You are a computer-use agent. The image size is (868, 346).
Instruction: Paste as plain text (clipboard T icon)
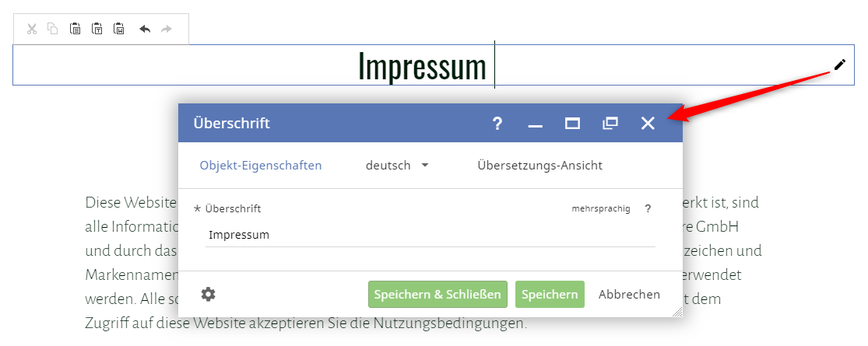pos(97,29)
